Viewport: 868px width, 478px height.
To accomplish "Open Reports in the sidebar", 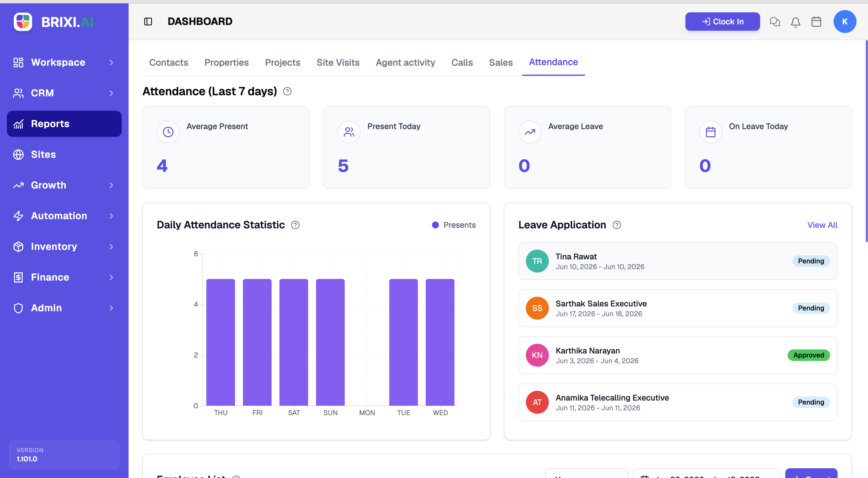I will click(x=64, y=124).
